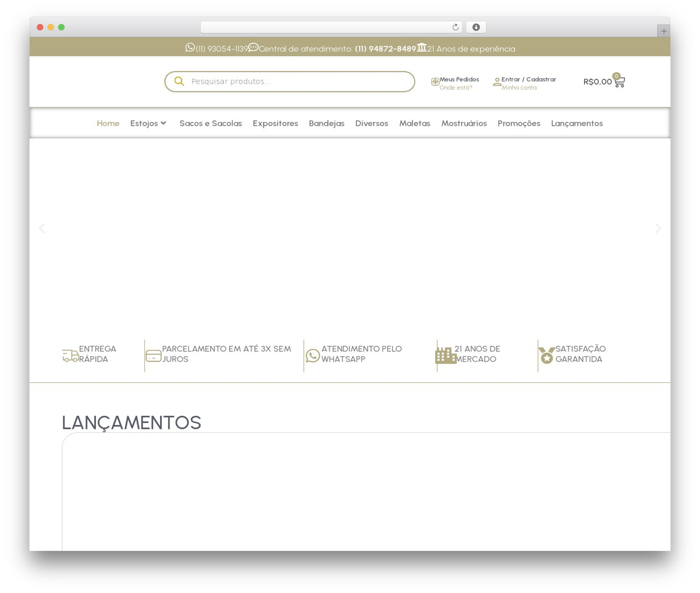Click the magnifier icon in search box

(x=179, y=82)
